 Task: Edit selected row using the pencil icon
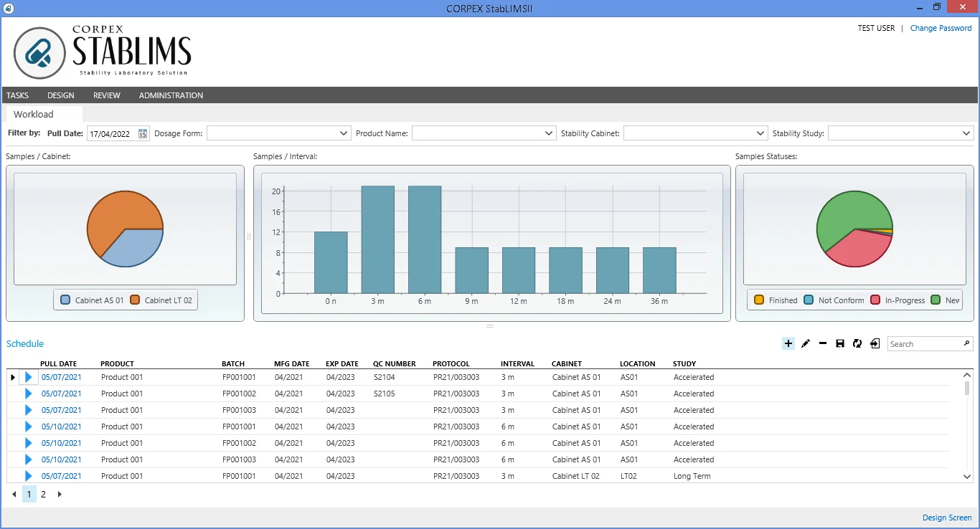[806, 343]
